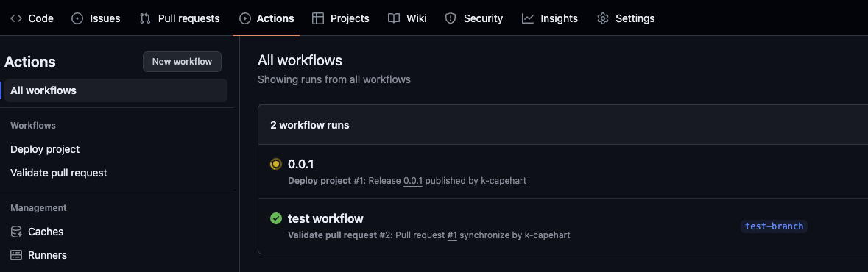Click the Runners server icon
Screen dimensions: 868x272
[16, 255]
